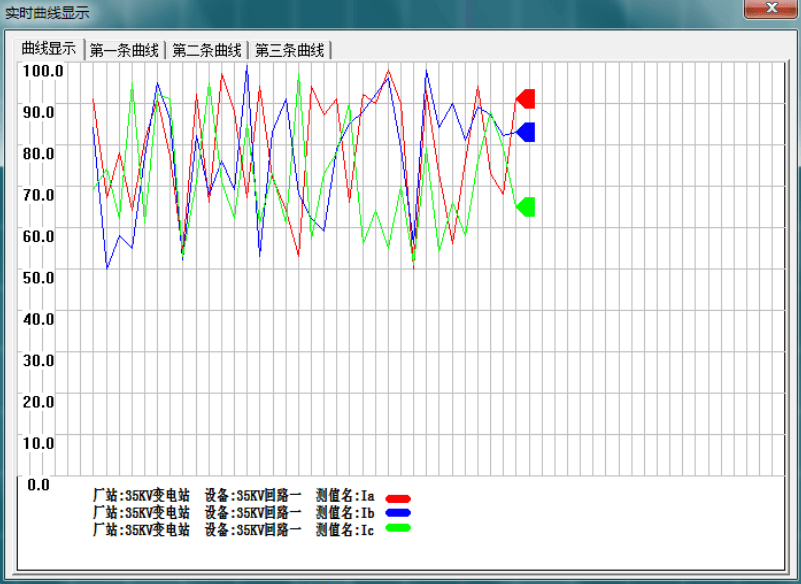The height and width of the screenshot is (584, 801).
Task: Open the 第一条曲线 tab
Action: (x=124, y=50)
